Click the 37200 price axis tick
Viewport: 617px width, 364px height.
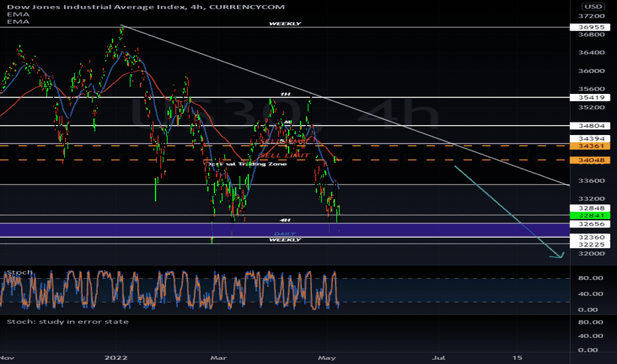pyautogui.click(x=591, y=16)
